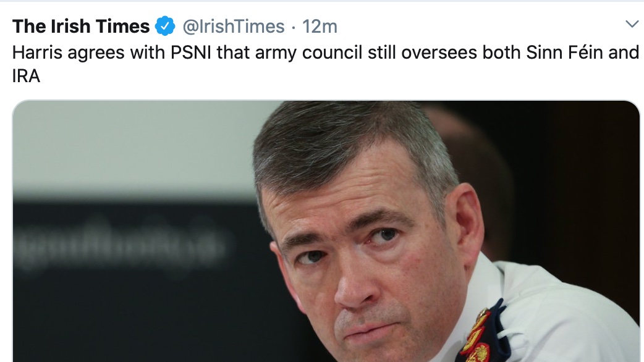Select the Harris agrees with PSNI tweet text
This screenshot has height=362, width=644.
click(x=325, y=64)
